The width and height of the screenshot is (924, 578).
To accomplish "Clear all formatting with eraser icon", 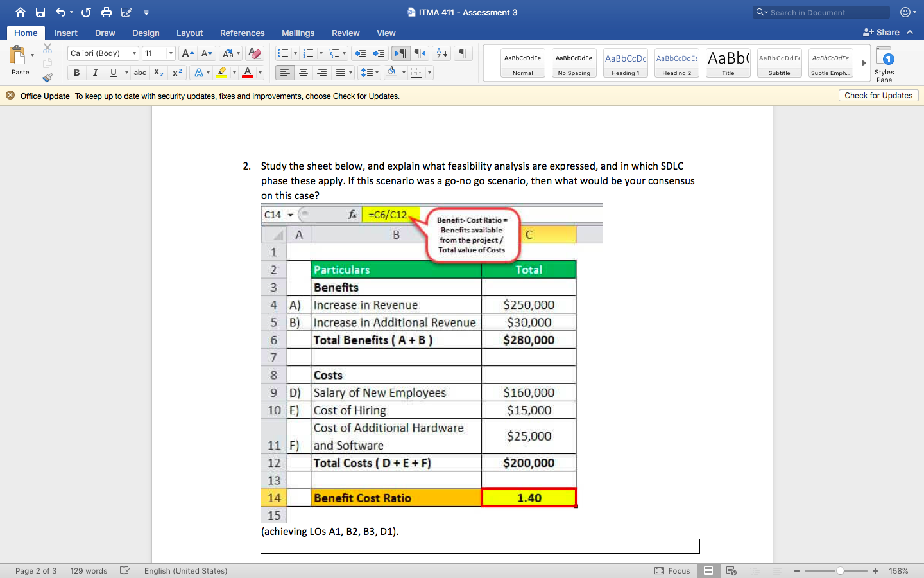I will tap(255, 53).
